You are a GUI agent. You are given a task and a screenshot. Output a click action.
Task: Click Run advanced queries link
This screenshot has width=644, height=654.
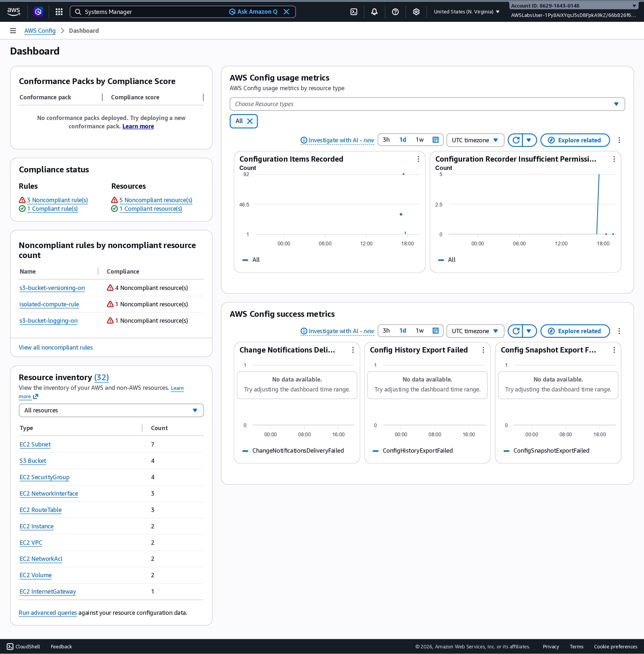48,613
